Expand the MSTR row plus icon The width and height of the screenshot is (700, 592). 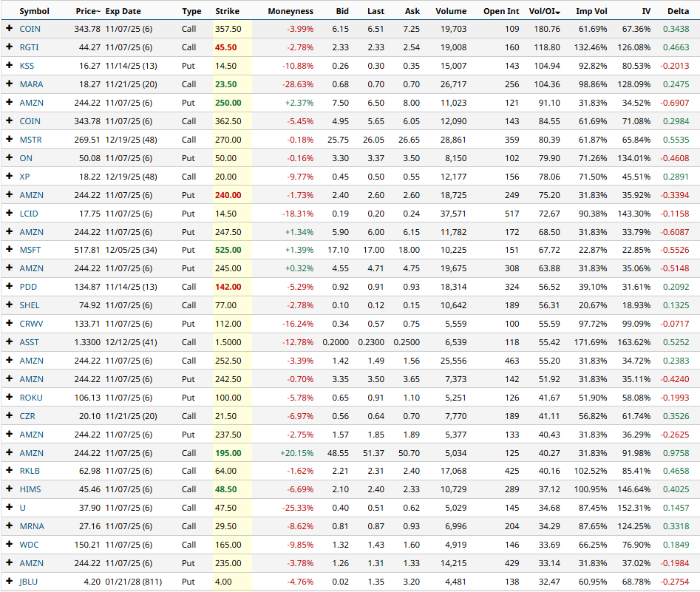[9, 139]
